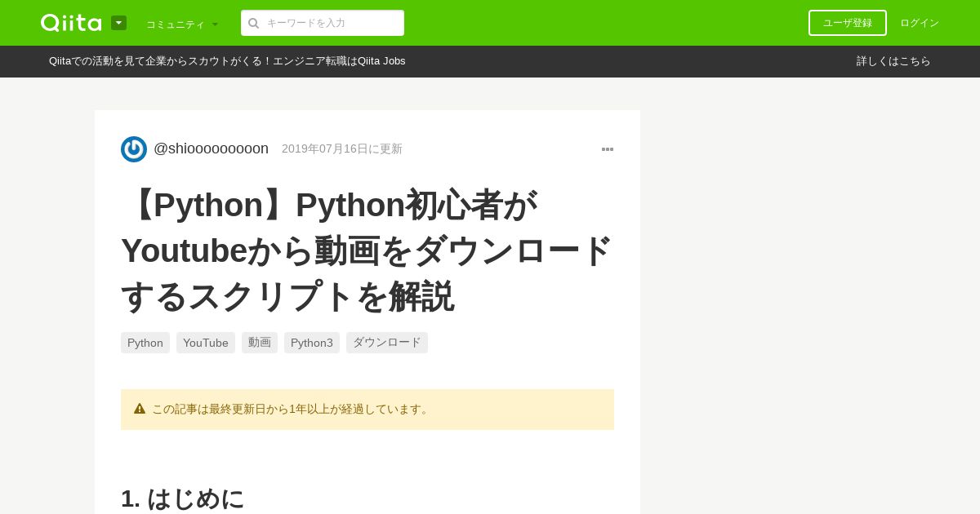Select the YouTube tag
Image resolution: width=980 pixels, height=514 pixels.
[x=206, y=343]
